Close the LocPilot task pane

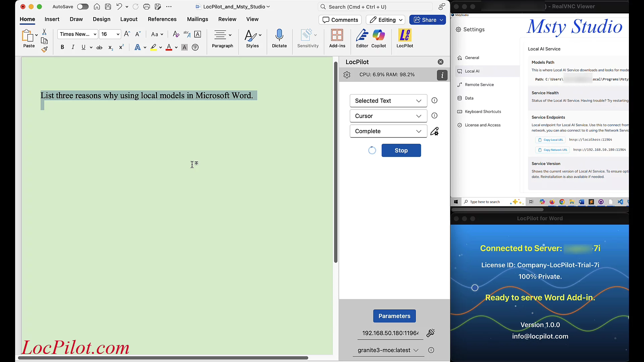tap(440, 62)
